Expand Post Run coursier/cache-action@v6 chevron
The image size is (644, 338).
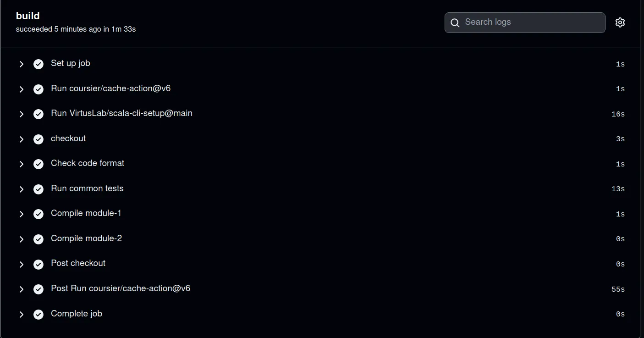21,289
